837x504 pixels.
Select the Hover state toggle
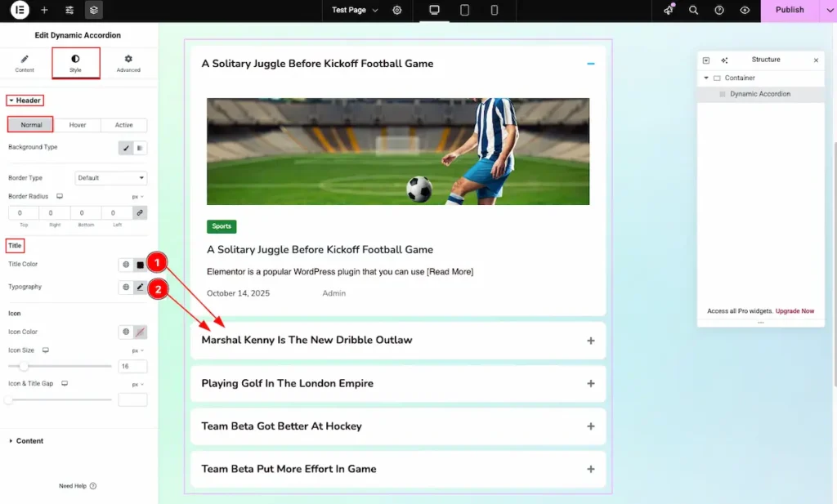point(78,125)
